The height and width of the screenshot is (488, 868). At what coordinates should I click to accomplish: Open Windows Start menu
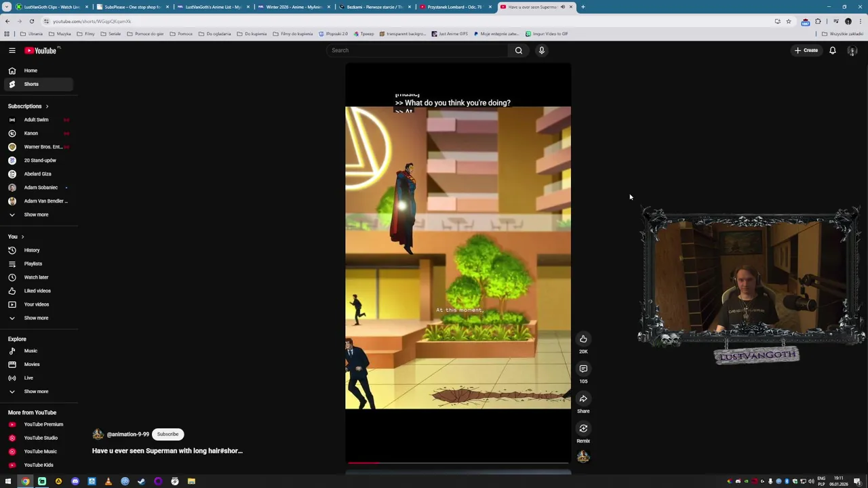[x=8, y=481]
